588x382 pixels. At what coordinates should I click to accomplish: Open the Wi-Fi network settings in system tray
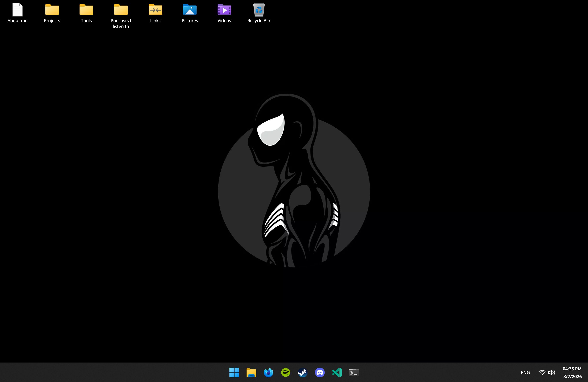pyautogui.click(x=542, y=372)
